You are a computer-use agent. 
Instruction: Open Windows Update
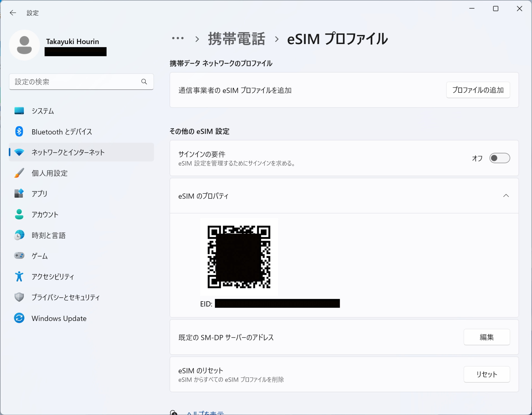59,318
